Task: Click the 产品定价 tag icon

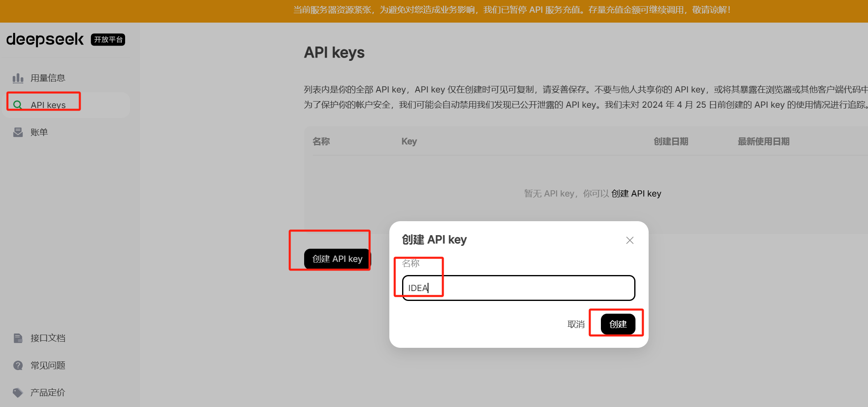Action: click(x=18, y=392)
